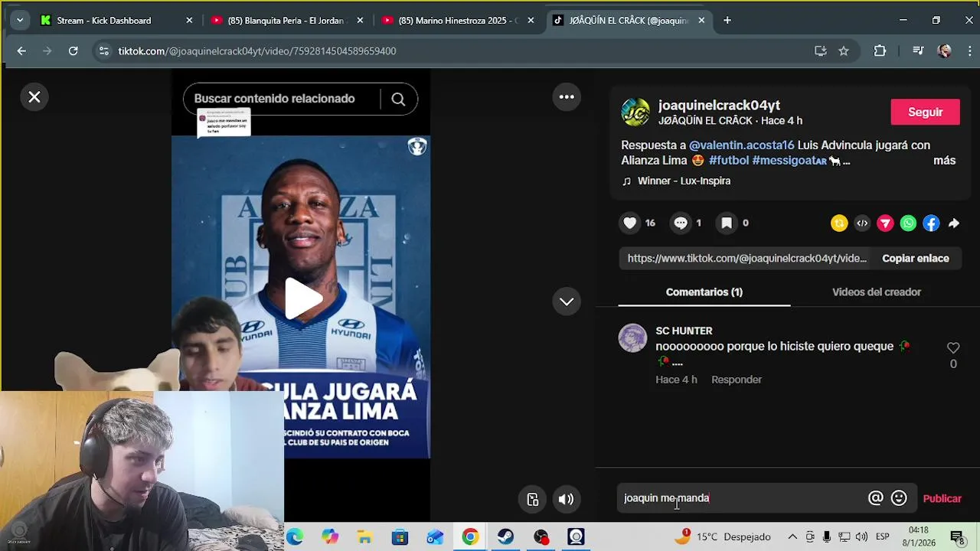Like SC HUNTER's comment
The height and width of the screenshot is (551, 980).
pyautogui.click(x=953, y=348)
